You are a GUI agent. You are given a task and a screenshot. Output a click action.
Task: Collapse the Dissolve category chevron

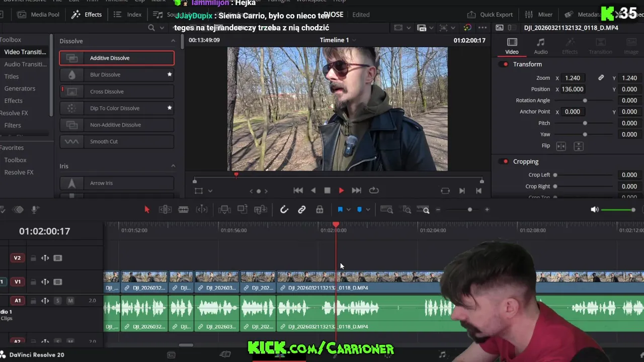pyautogui.click(x=173, y=41)
